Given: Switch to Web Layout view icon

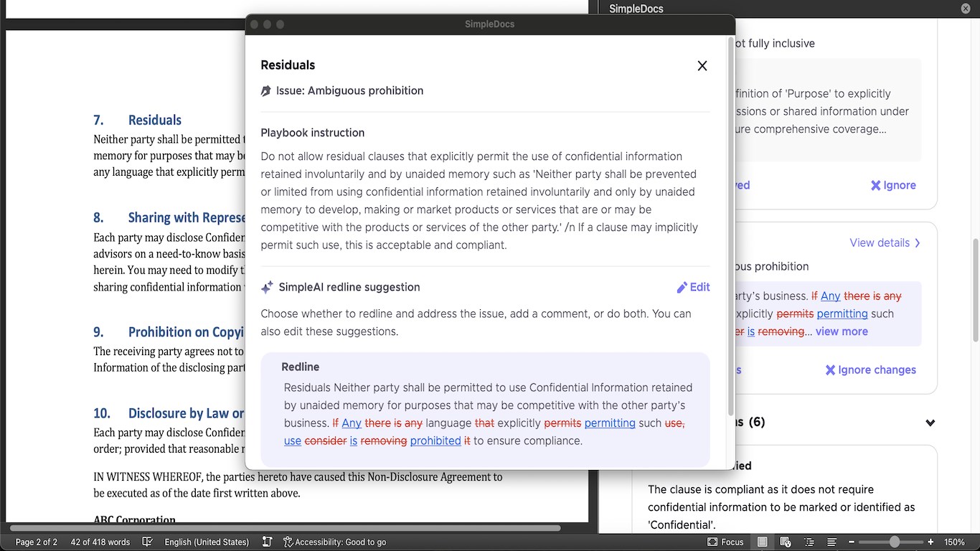Looking at the screenshot, I should tap(786, 542).
